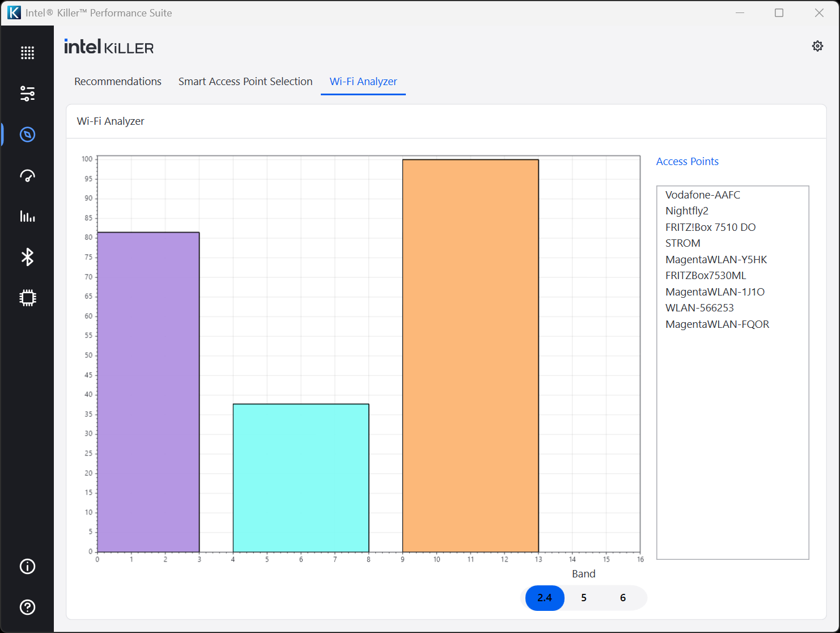Switch to the 6 GHz band

tap(623, 598)
